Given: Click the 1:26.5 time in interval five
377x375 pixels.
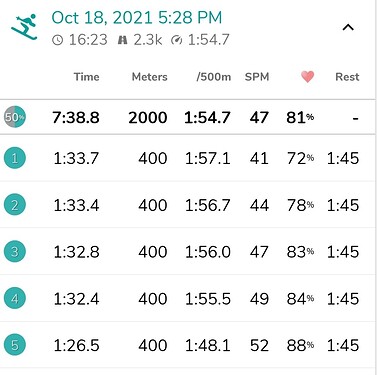Looking at the screenshot, I should point(76,345).
